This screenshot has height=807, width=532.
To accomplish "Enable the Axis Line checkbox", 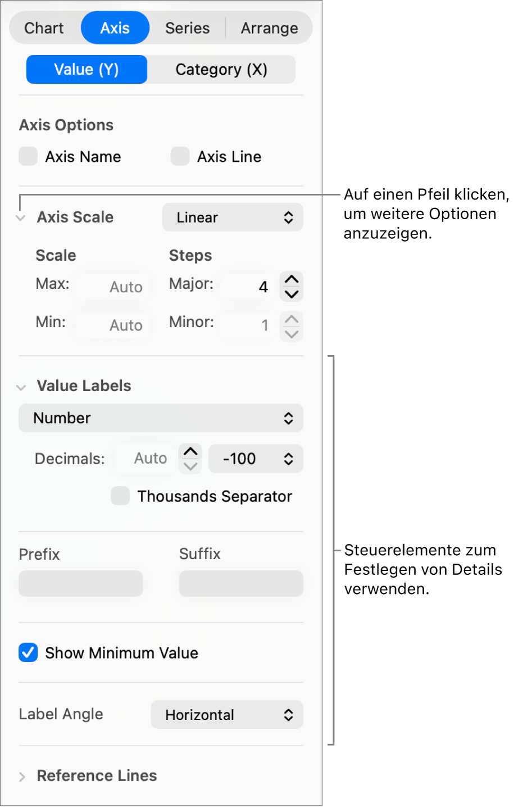I will click(180, 156).
